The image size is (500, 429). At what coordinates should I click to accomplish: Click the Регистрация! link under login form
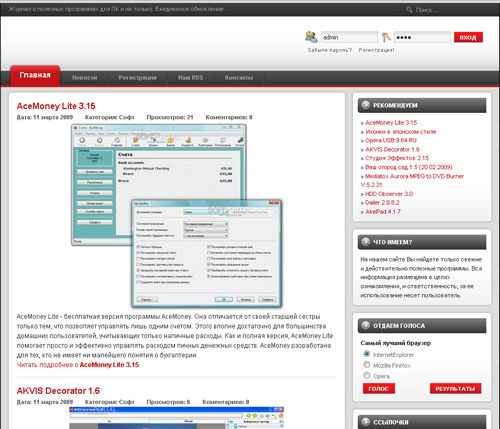(376, 50)
